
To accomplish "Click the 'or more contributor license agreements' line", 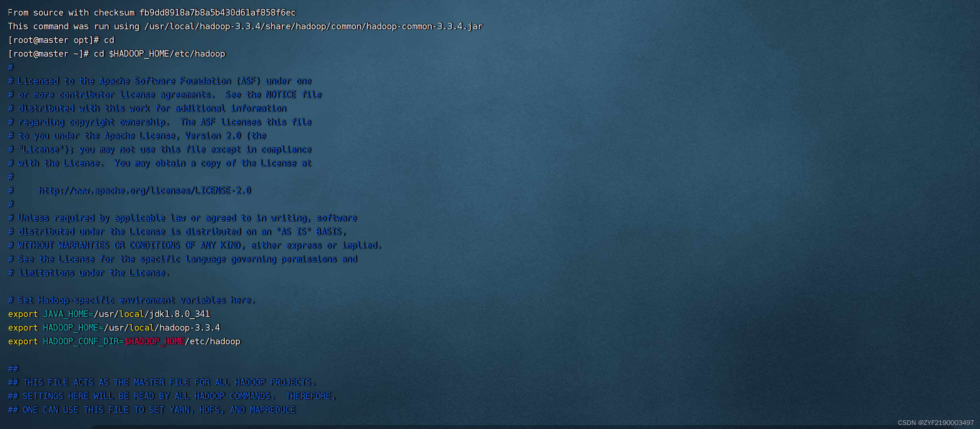I will [x=165, y=95].
